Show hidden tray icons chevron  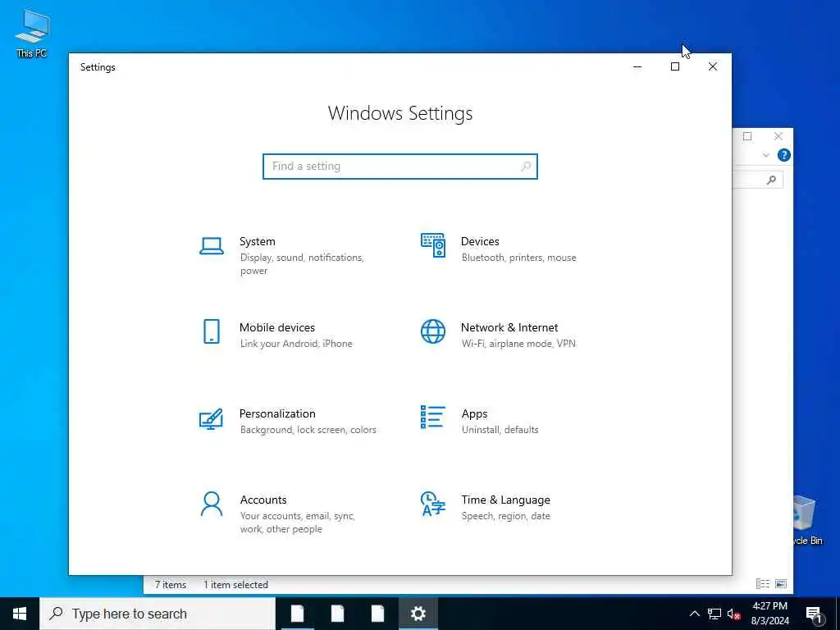pyautogui.click(x=694, y=614)
